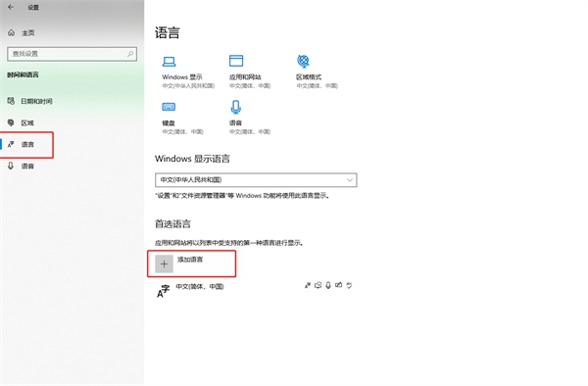Select 语音 sidebar item with microphone
Viewport: 588px width, 386px height.
(x=21, y=166)
